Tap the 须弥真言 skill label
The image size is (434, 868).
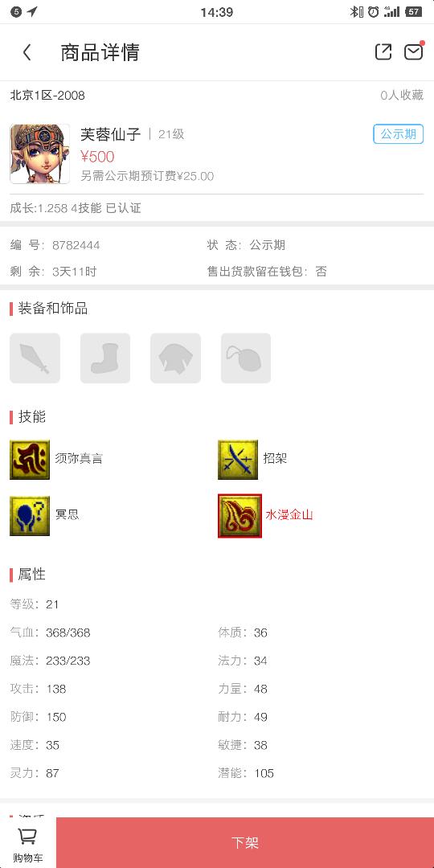(79, 458)
